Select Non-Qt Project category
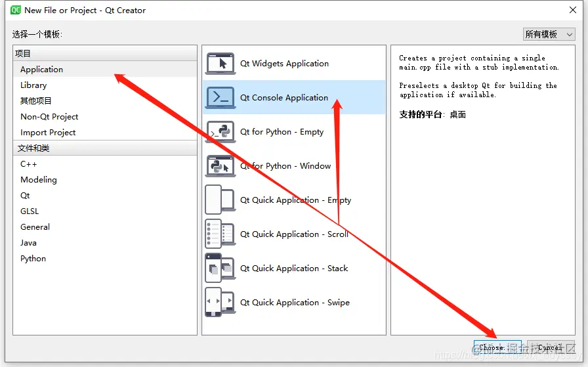Viewport: 588px width, 367px height. coord(105,117)
